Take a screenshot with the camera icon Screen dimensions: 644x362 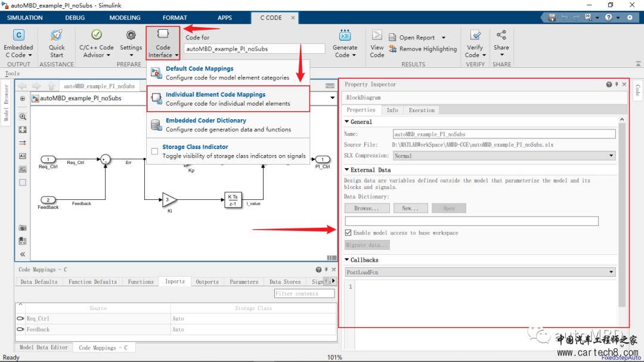pos(23,228)
